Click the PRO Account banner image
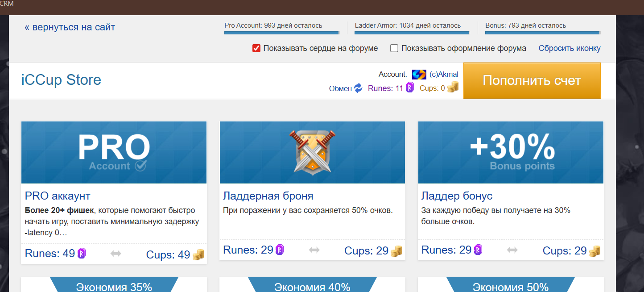 114,152
